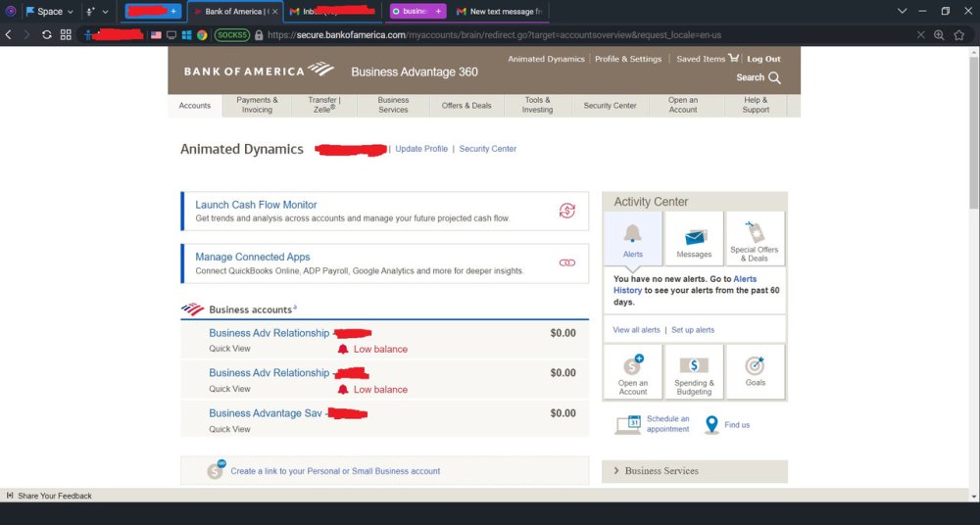Click the Schedule an appointment calendar icon
The width and height of the screenshot is (980, 525).
[628, 424]
